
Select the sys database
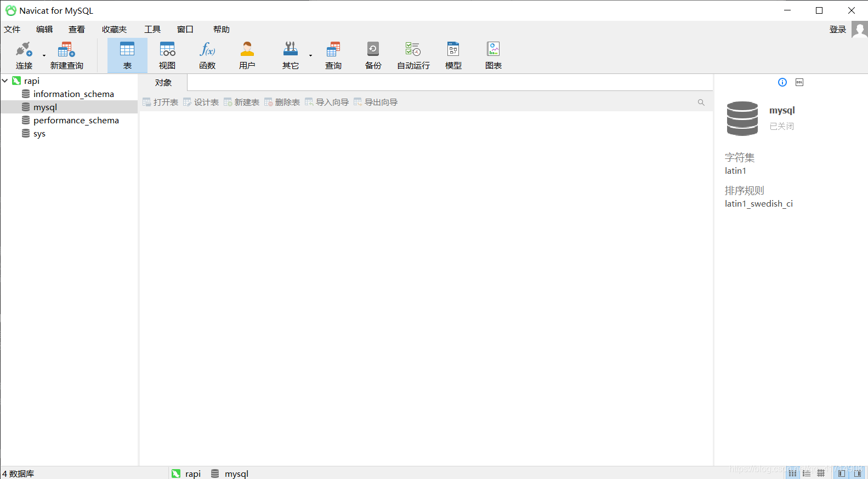[x=39, y=133]
